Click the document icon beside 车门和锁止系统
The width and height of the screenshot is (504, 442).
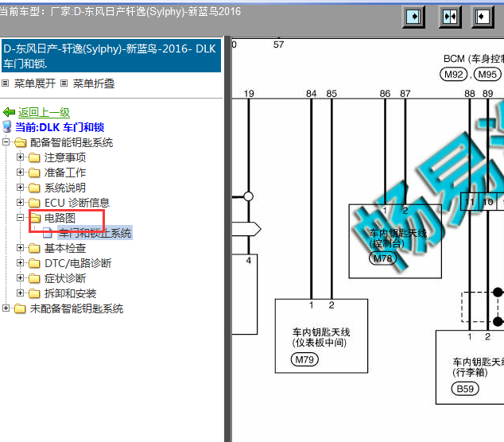pyautogui.click(x=48, y=233)
